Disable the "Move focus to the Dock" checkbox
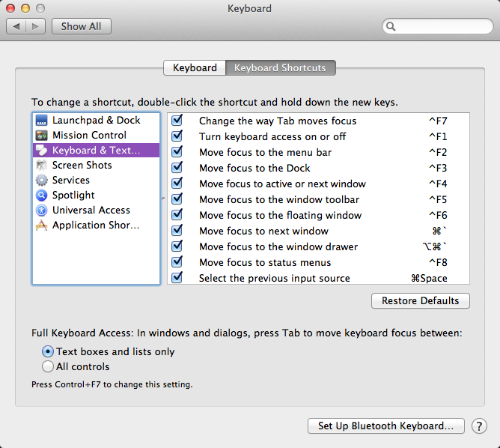The image size is (500, 448). click(x=177, y=168)
